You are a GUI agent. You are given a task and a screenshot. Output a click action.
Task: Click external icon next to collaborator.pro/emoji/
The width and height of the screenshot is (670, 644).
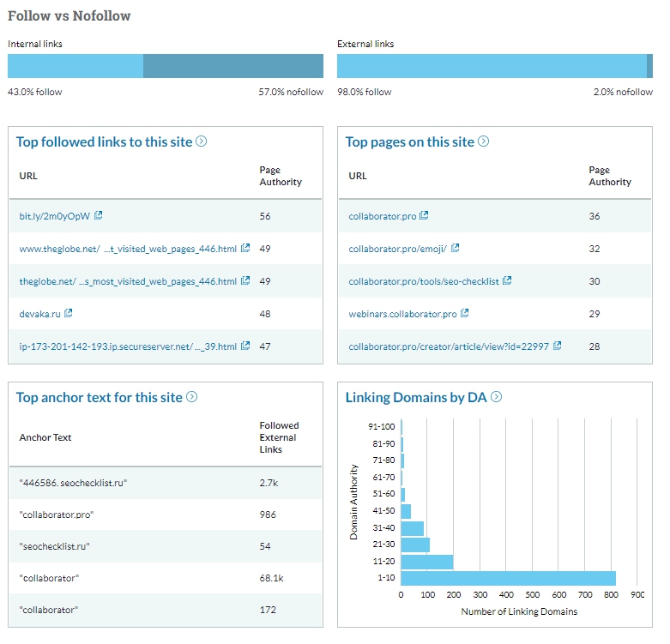456,249
